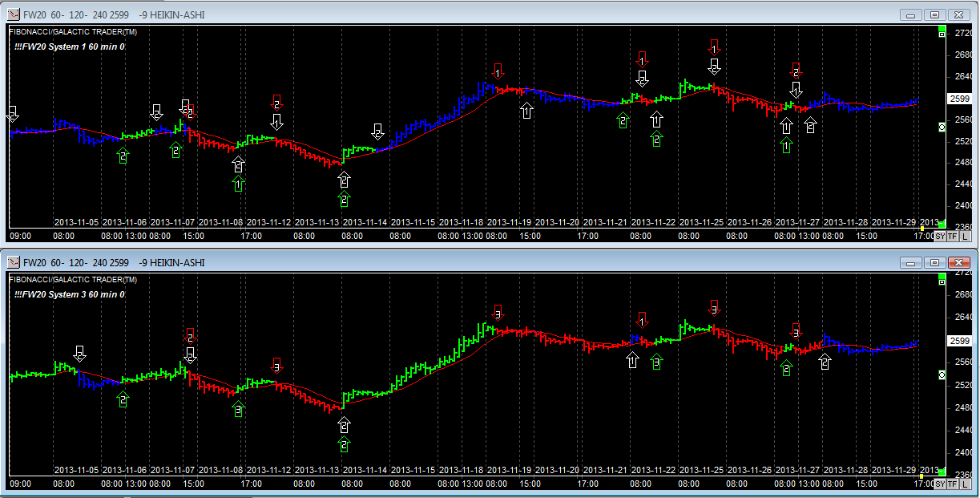Click the SY button in the top chart
The height and width of the screenshot is (498, 980).
click(940, 237)
